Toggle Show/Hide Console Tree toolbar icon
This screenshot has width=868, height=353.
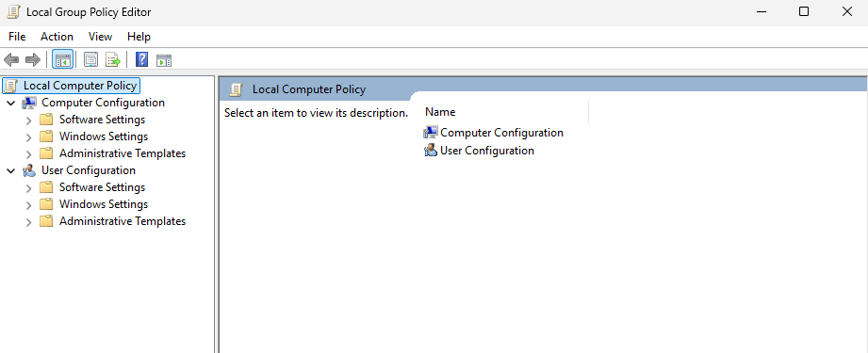click(x=62, y=59)
